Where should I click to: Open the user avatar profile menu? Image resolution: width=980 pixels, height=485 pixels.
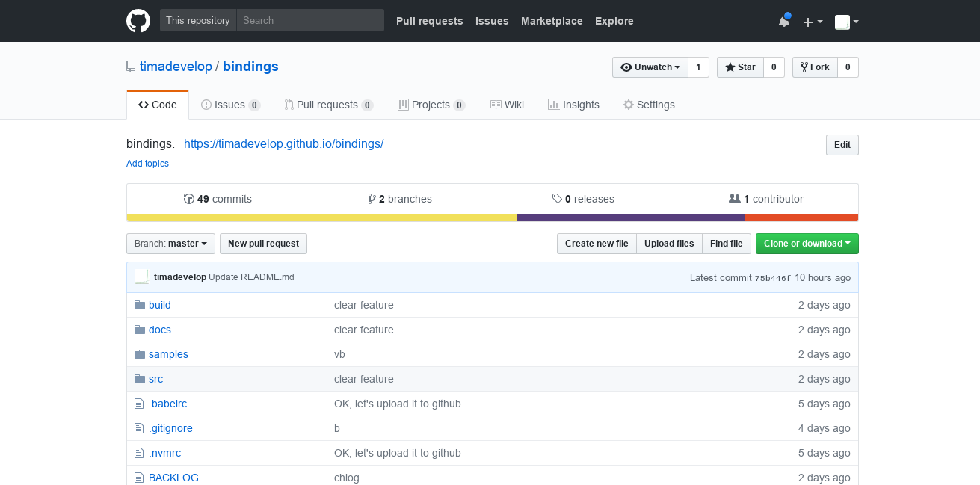pos(846,22)
